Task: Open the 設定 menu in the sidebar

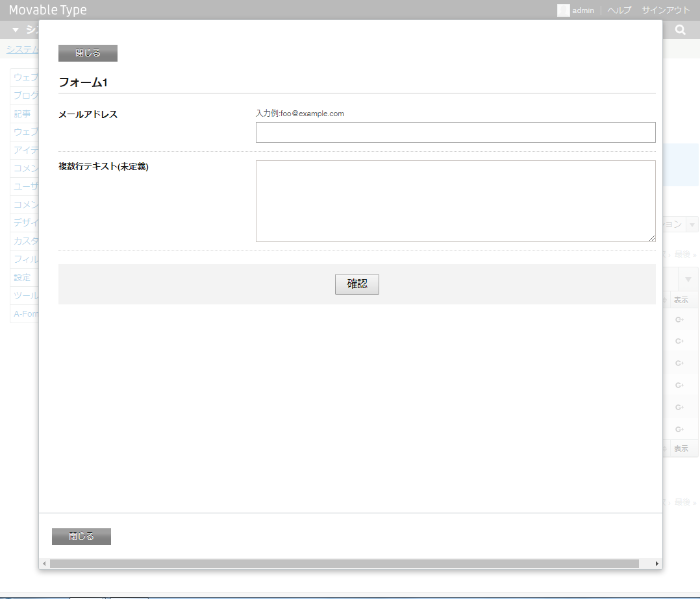Action: [23, 277]
